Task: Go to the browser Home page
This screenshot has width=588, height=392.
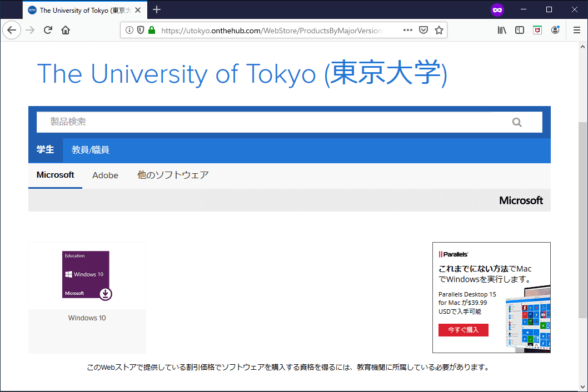Action: [66, 30]
